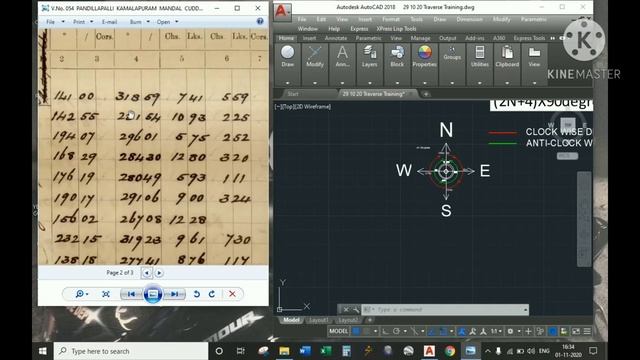Go to previous image in Photo Viewer
This screenshot has width=640, height=360.
131,294
